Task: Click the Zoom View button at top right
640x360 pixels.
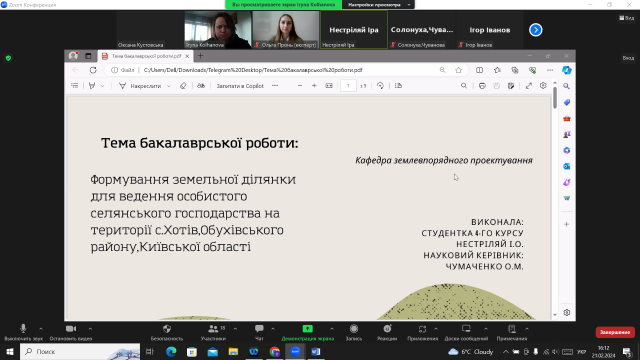Action: point(627,18)
